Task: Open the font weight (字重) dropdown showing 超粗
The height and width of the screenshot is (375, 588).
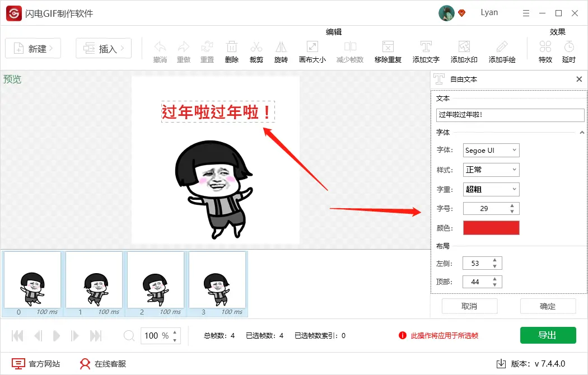Action: click(491, 189)
